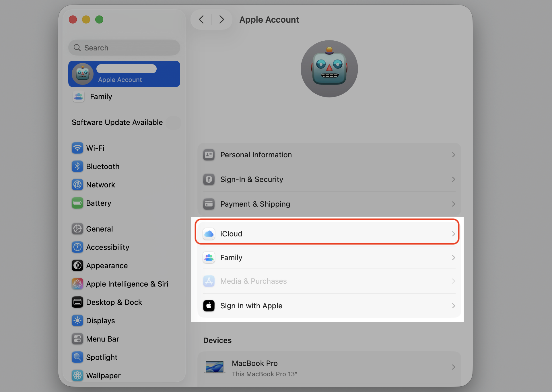
Task: Go back with the left arrow
Action: (x=201, y=19)
